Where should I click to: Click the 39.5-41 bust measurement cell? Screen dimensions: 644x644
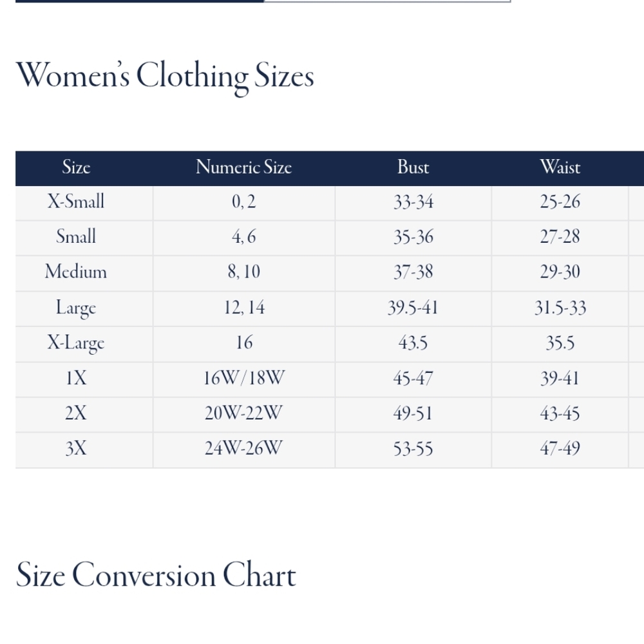(x=413, y=308)
